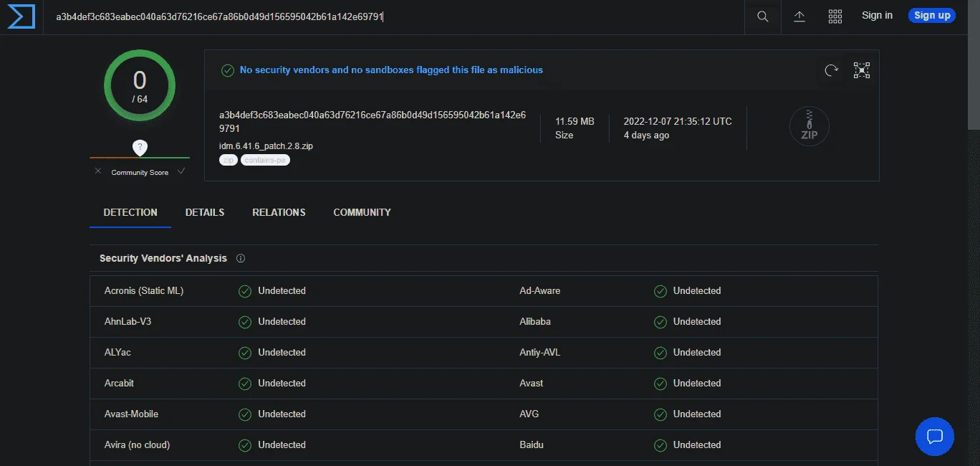Vote positive with the checkmark icon

[181, 171]
